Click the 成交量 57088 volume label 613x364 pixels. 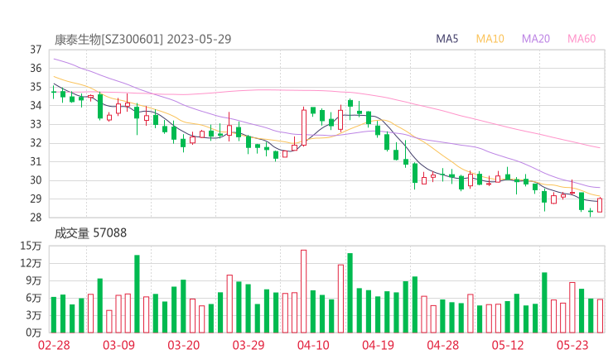coord(90,233)
